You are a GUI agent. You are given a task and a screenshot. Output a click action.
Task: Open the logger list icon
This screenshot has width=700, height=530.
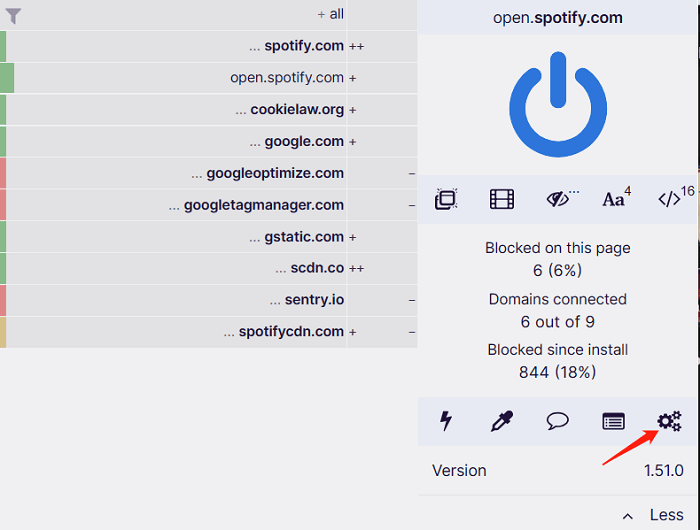point(613,421)
